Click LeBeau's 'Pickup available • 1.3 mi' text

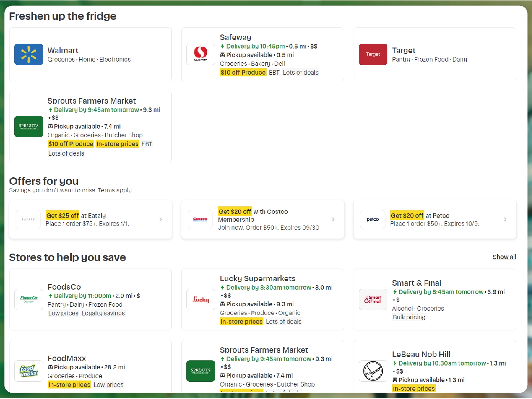(428, 380)
